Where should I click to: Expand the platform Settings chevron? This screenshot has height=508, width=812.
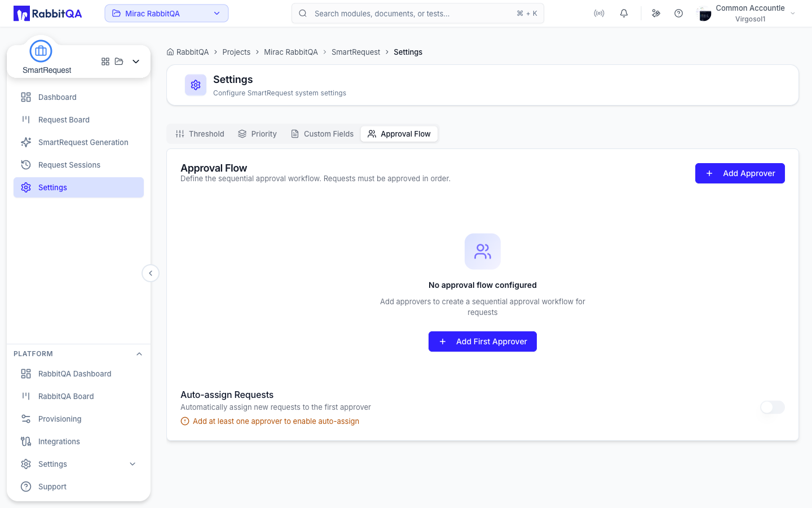[x=133, y=464]
